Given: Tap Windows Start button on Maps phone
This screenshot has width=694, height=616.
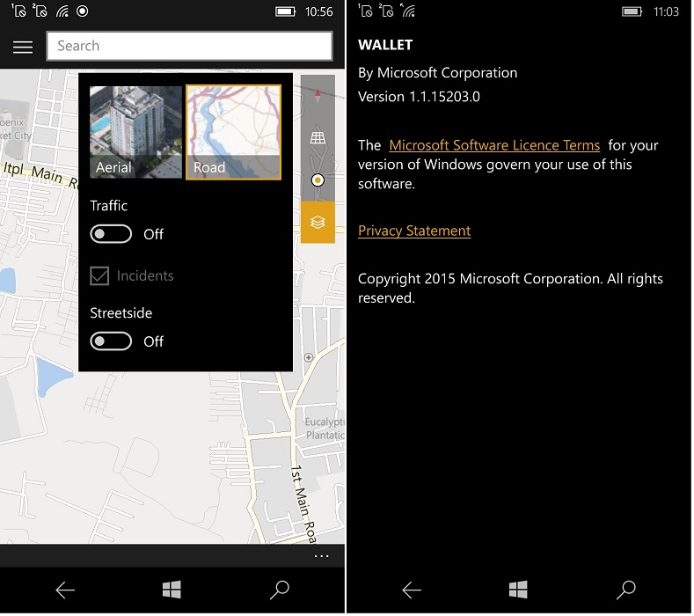Looking at the screenshot, I should 172,590.
